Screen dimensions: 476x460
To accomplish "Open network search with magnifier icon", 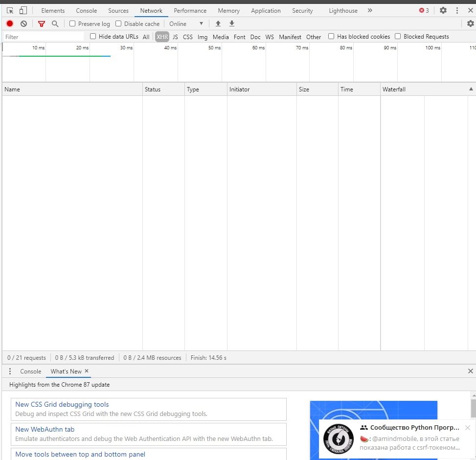I will [55, 23].
